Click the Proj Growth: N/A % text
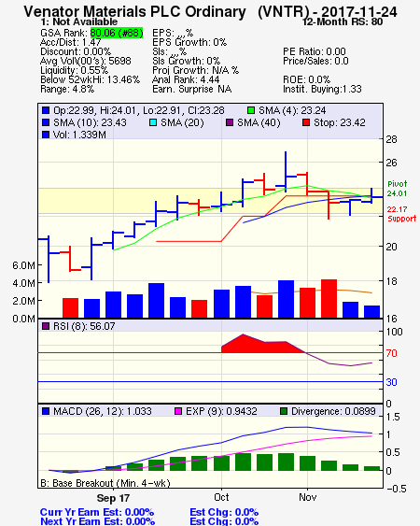Image resolution: width=420 pixels, height=526 pixels. [x=195, y=70]
